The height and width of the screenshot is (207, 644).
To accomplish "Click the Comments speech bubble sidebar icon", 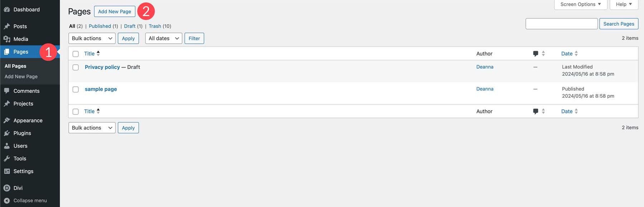I will coord(7,91).
